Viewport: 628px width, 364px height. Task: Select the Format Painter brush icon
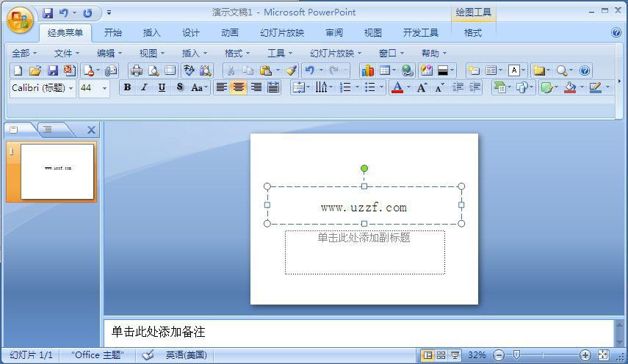point(291,70)
